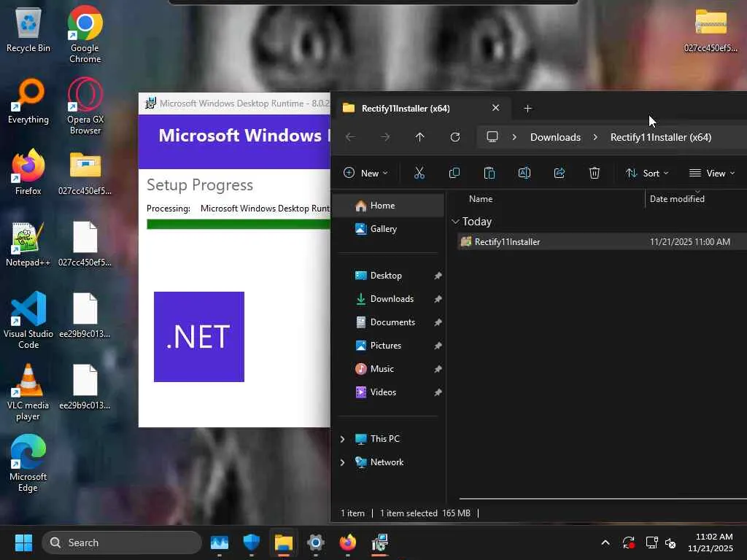Viewport: 747px width, 560px height.
Task: Unpin Music using its pin icon
Action: 438,369
